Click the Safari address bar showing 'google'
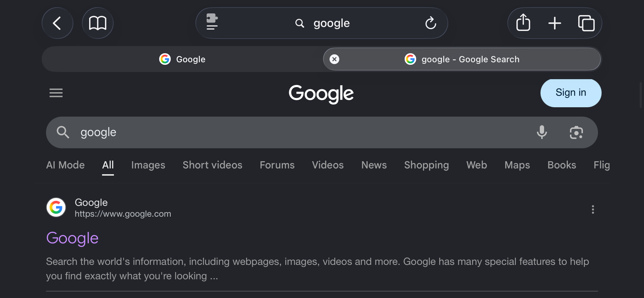This screenshot has height=298, width=644. click(322, 23)
